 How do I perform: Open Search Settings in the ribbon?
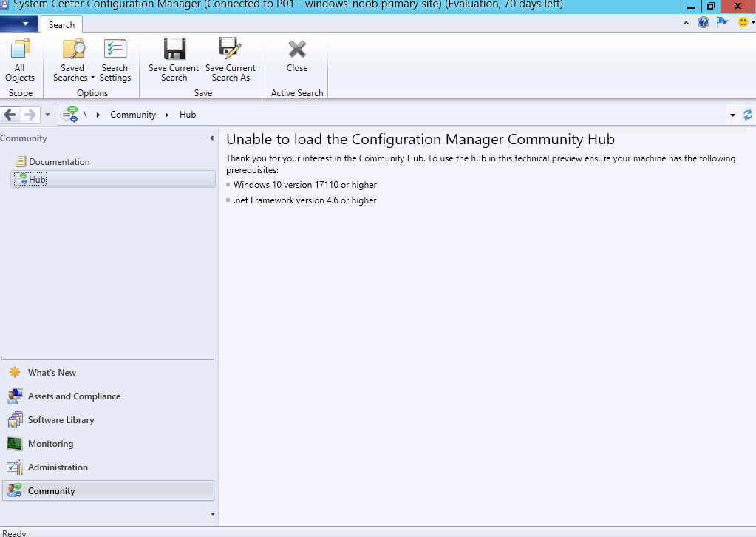pyautogui.click(x=115, y=61)
